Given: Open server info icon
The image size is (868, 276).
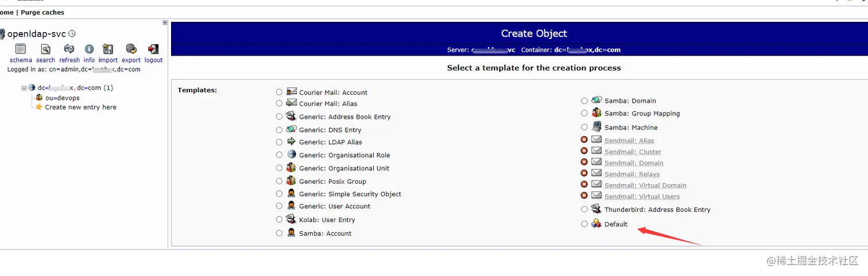Looking at the screenshot, I should pyautogui.click(x=89, y=49).
